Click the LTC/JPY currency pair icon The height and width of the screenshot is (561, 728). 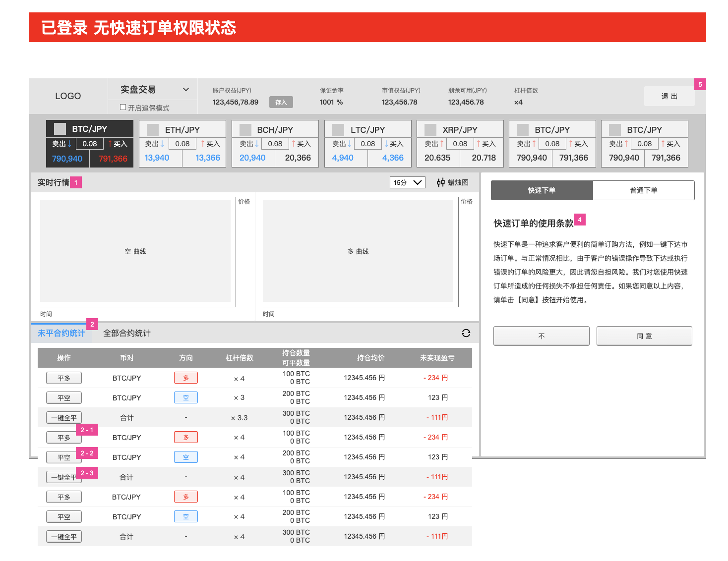point(338,130)
